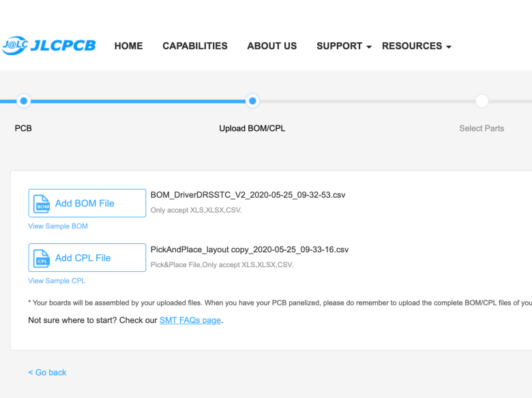Open the ABOUT US page

point(271,46)
